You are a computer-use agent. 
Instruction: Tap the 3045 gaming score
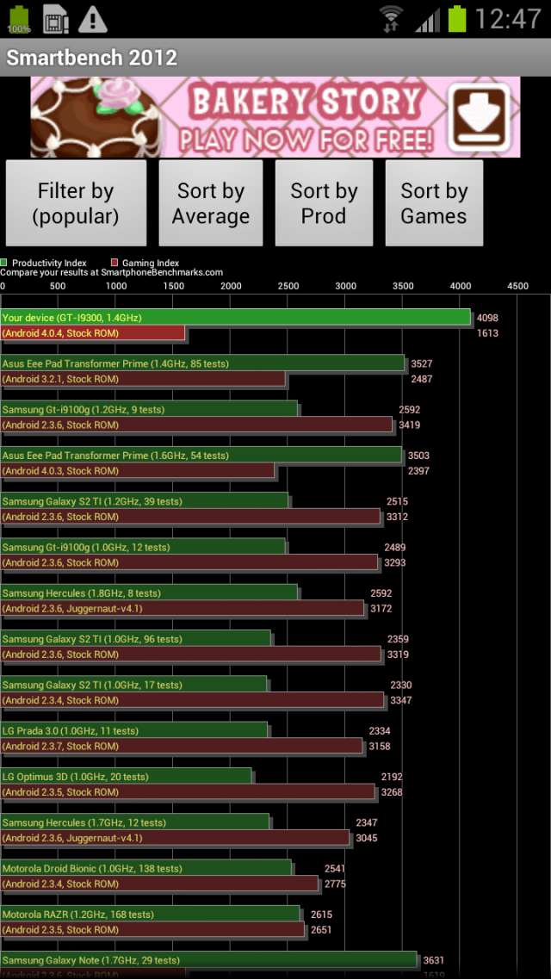click(x=367, y=838)
